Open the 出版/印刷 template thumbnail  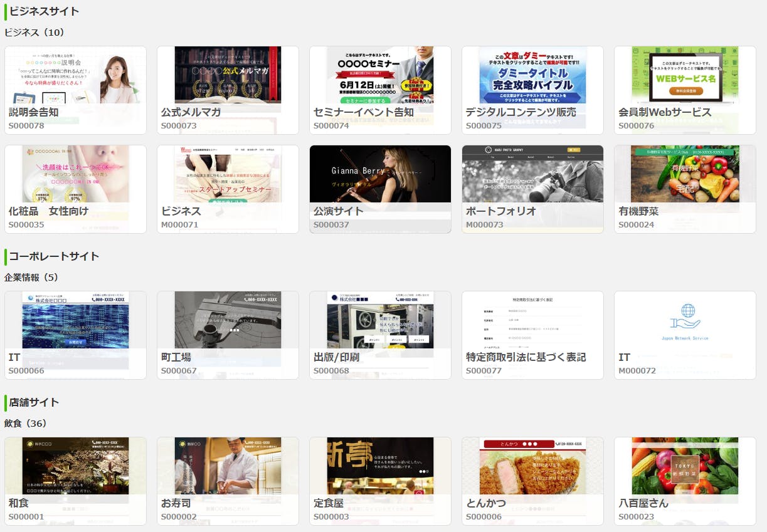pos(380,335)
